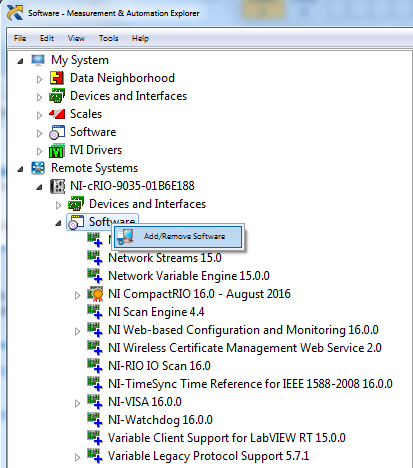Click the NI CompactRIO 16.0 ribbon icon
Image resolution: width=413 pixels, height=468 pixels.
click(95, 294)
